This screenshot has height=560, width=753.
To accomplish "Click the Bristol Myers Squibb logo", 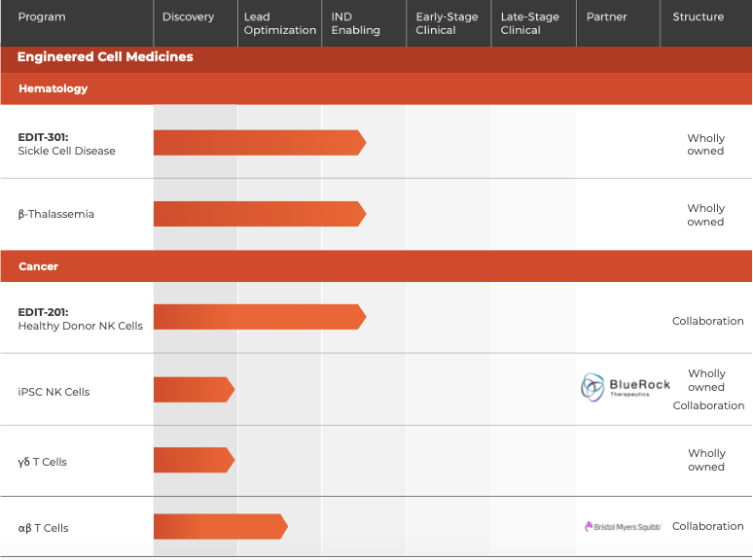I will click(x=623, y=526).
